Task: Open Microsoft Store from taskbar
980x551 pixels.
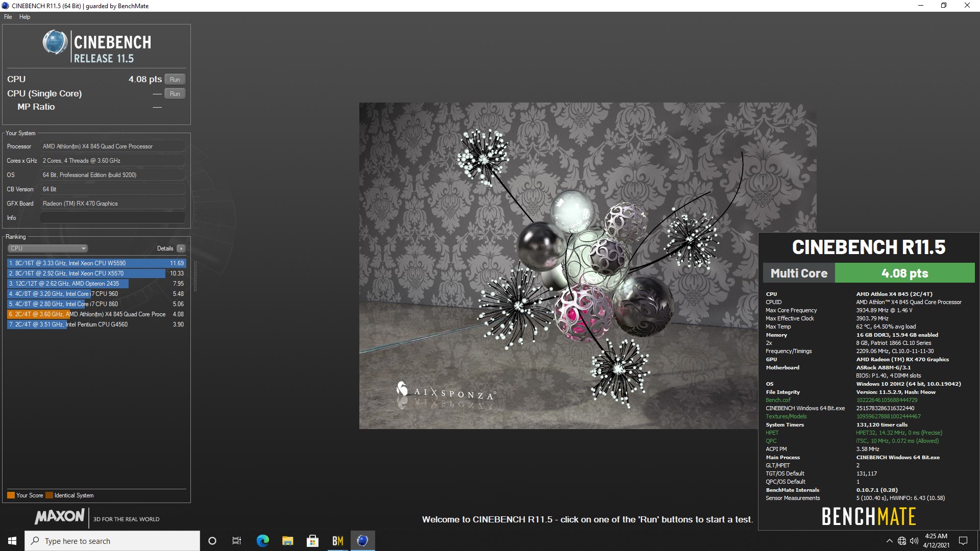Action: point(312,541)
